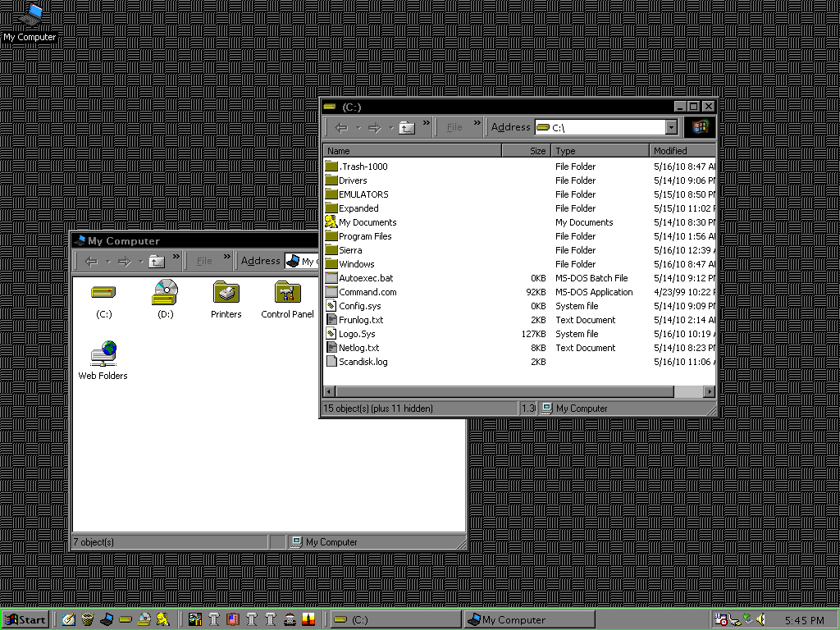840x630 pixels.
Task: Click the green arrow tray icon
Action: (748, 619)
